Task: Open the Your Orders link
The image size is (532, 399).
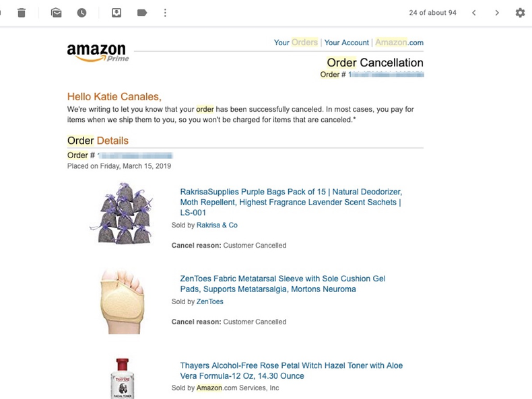Action: 296,42
